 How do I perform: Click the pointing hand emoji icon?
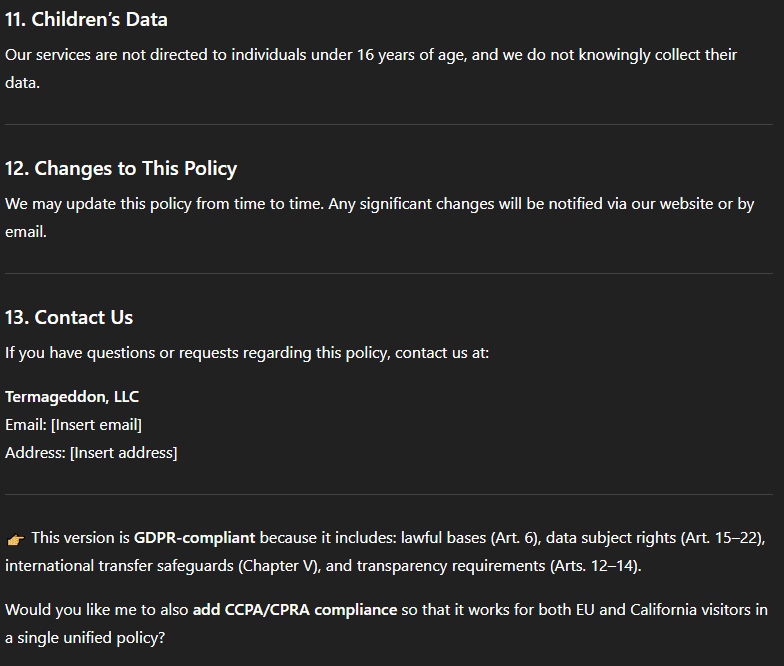[x=16, y=540]
